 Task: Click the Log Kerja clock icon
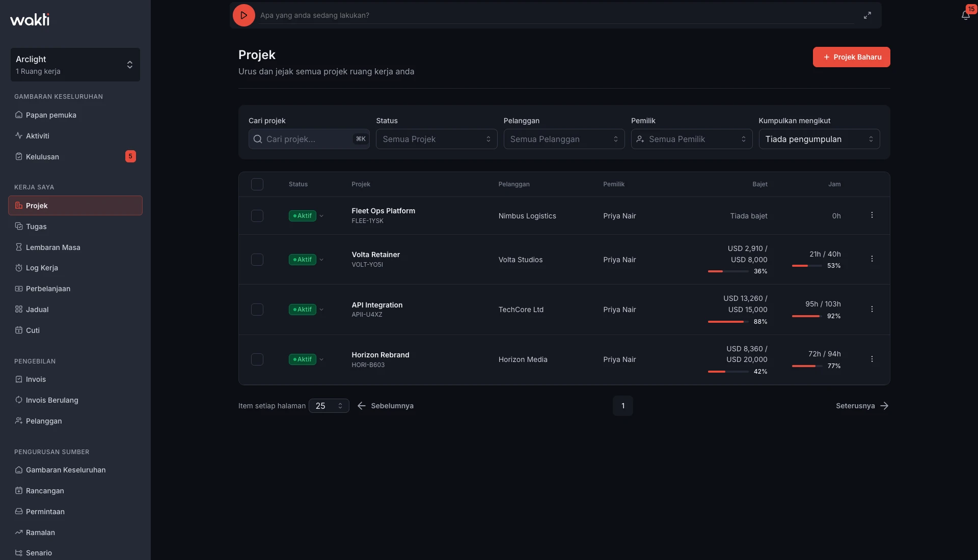click(x=19, y=268)
